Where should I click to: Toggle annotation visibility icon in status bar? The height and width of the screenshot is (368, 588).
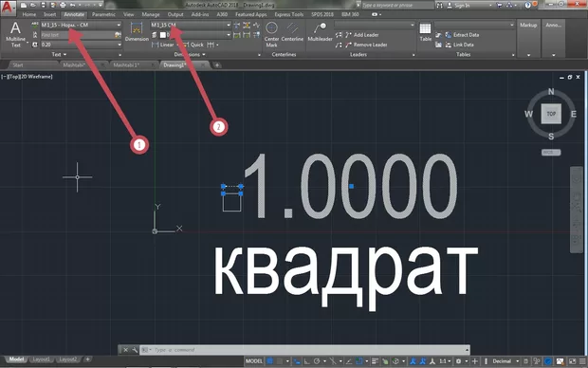(x=413, y=361)
